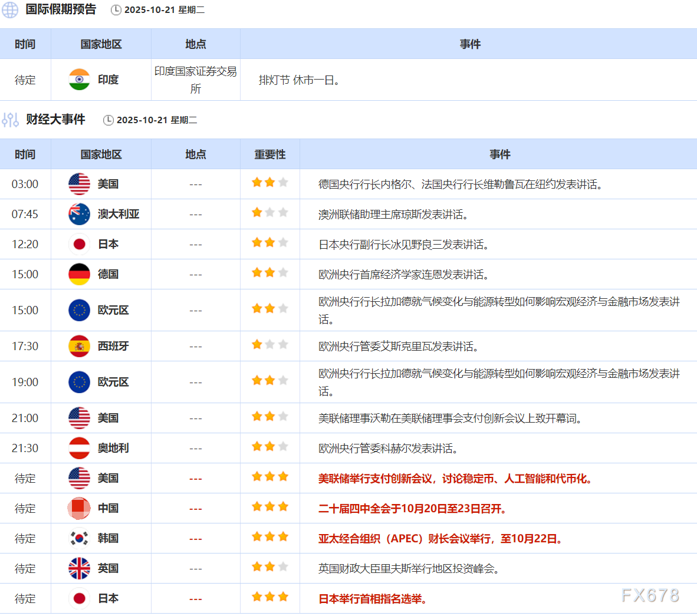Click the Japan flag icon in the last row
The image size is (697, 616).
pyautogui.click(x=79, y=598)
